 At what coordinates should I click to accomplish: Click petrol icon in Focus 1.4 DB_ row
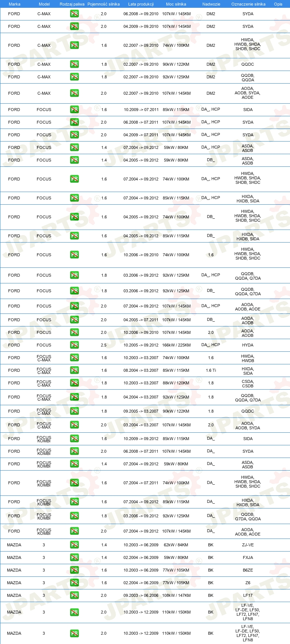(x=74, y=160)
